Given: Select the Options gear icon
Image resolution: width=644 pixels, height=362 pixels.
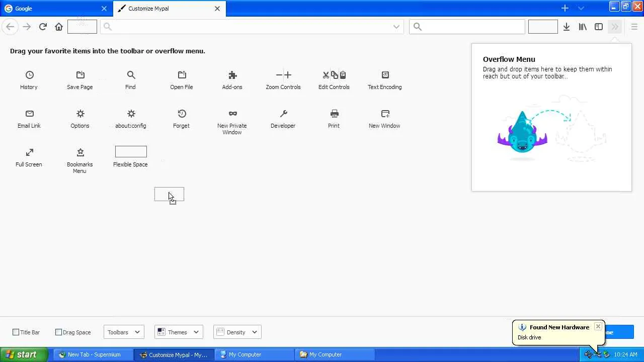Looking at the screenshot, I should click(x=80, y=114).
